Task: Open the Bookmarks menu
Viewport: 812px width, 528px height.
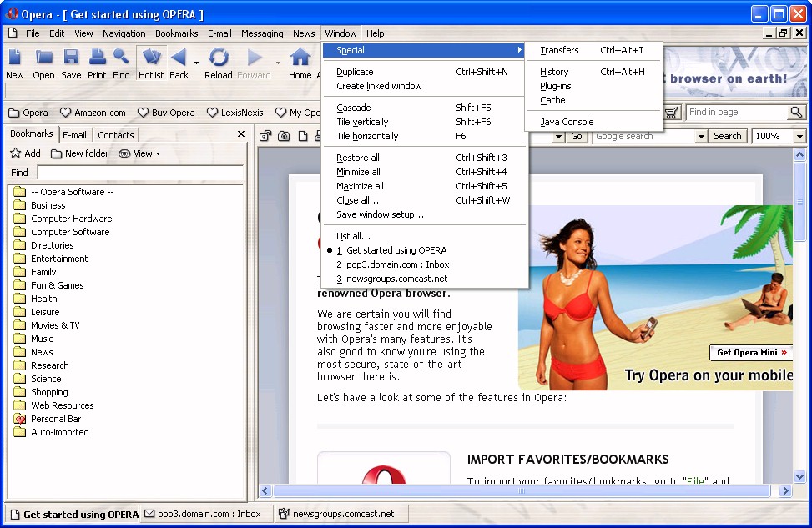Action: pos(177,33)
